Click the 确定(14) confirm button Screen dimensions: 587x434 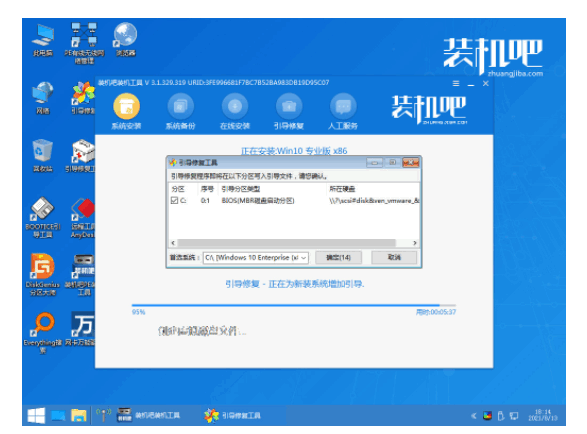(x=338, y=257)
